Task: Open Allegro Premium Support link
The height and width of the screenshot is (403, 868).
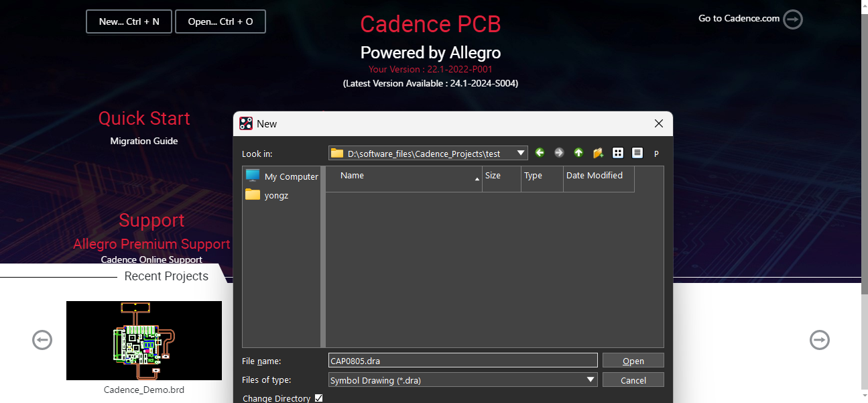Action: [151, 244]
